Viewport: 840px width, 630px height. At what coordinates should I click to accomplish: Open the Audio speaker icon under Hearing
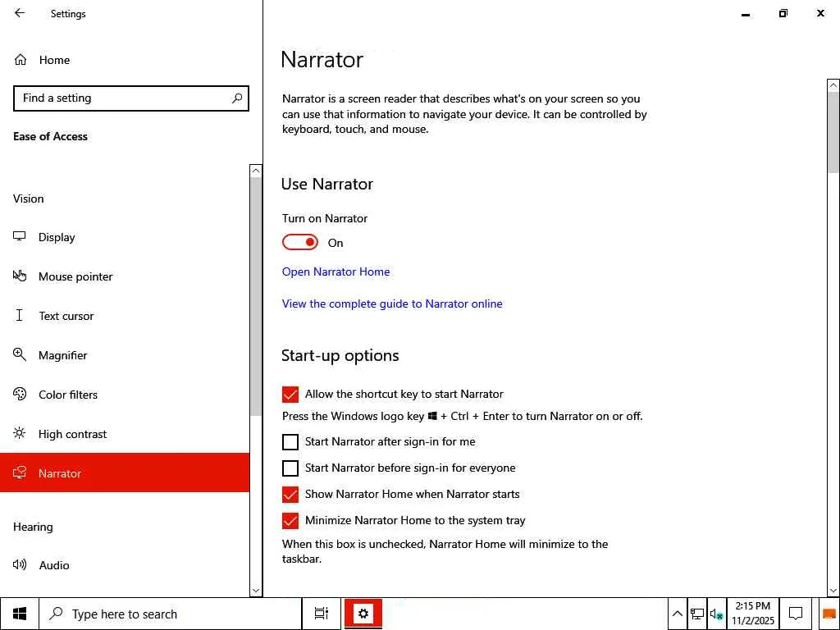point(20,564)
